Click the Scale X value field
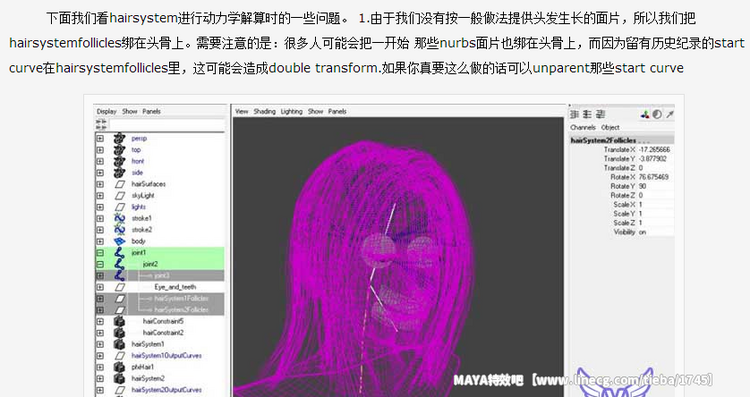 [x=656, y=205]
